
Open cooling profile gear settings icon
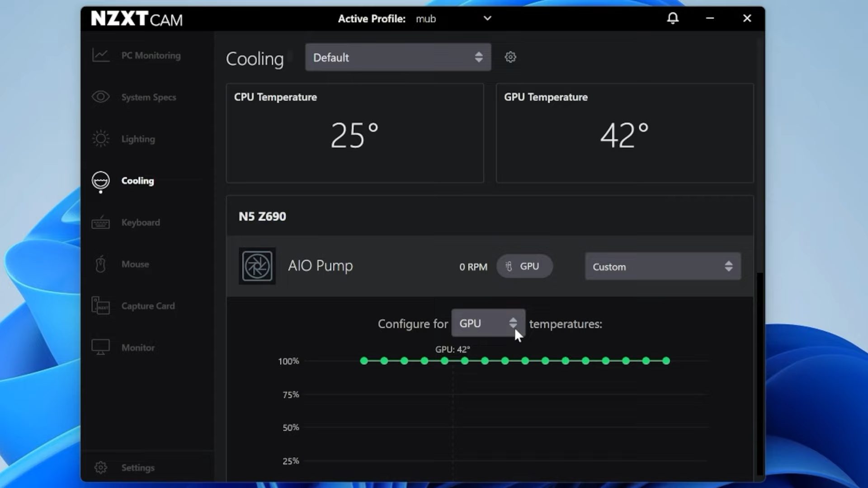coord(510,57)
